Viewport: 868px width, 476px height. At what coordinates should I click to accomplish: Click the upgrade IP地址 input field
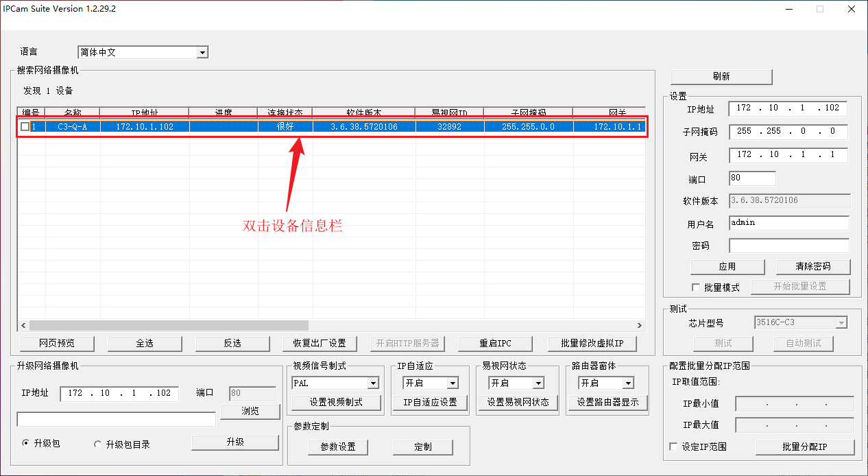[x=119, y=394]
